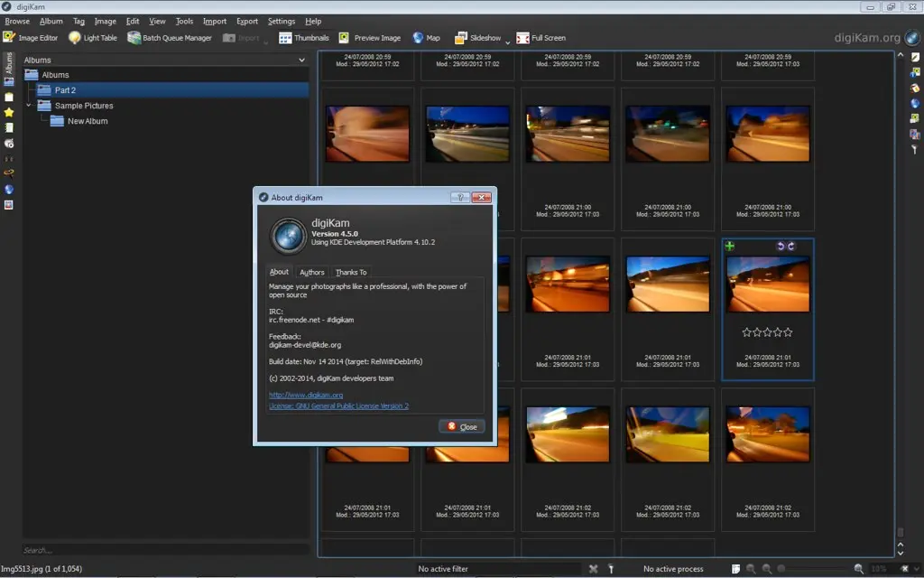Image resolution: width=924 pixels, height=578 pixels.
Task: Open the Settings menu
Action: click(x=281, y=21)
